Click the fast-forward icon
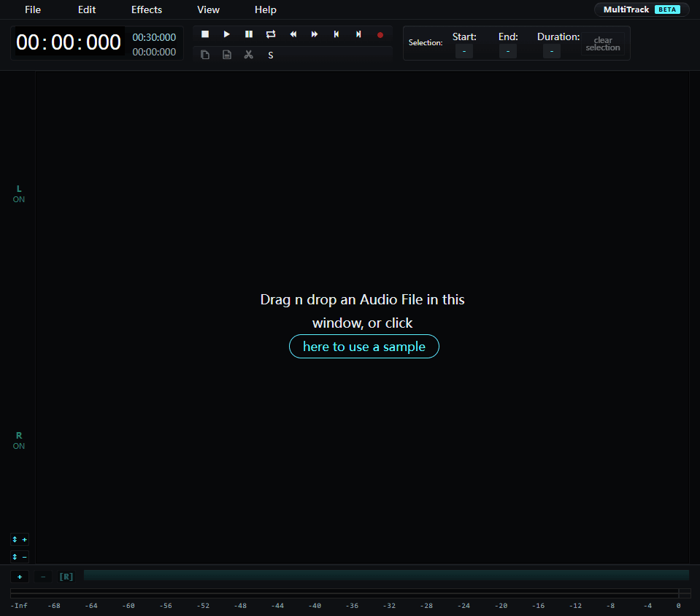The width and height of the screenshot is (700, 616). (315, 34)
